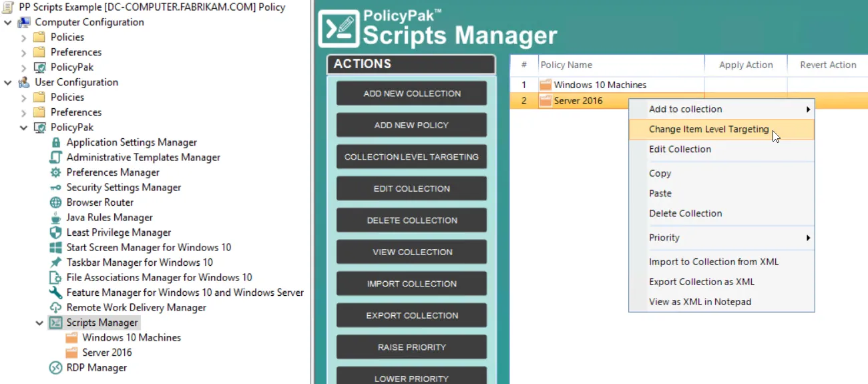Open the Priority submenu
Viewport: 868px width, 384px height.
pos(722,238)
